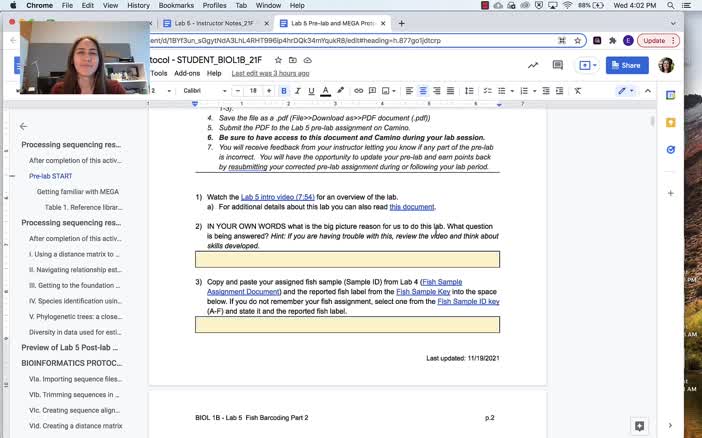Click the highlight color pen icon

pos(341,91)
